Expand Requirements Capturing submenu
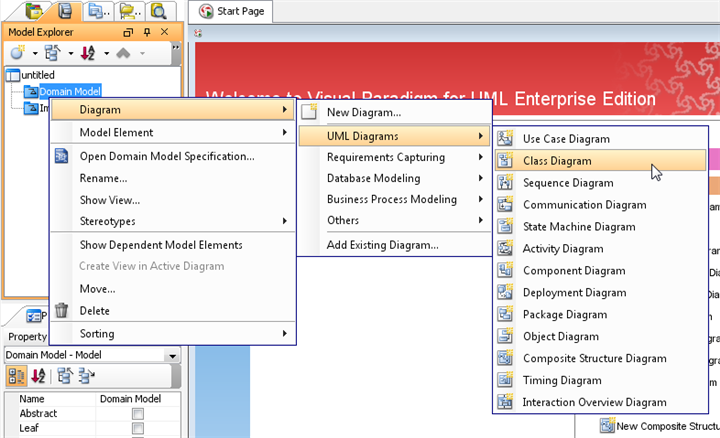Viewport: 720px width, 438px height. (x=395, y=157)
